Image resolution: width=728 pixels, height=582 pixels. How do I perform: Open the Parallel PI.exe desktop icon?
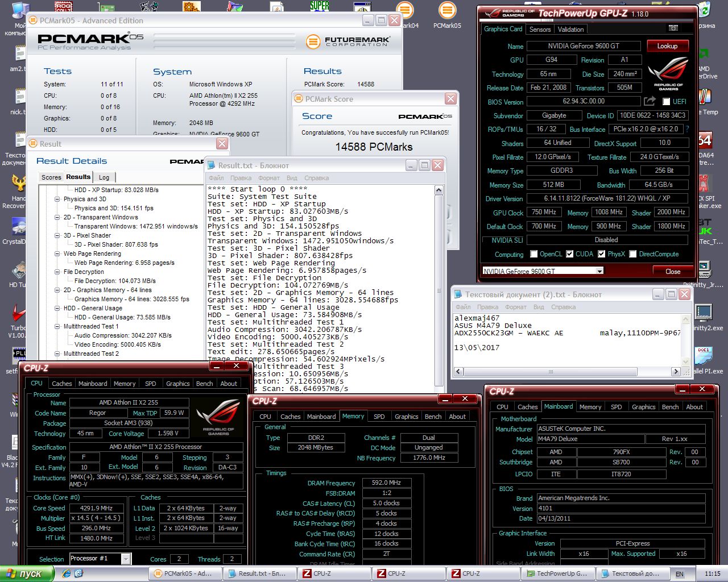[704, 356]
